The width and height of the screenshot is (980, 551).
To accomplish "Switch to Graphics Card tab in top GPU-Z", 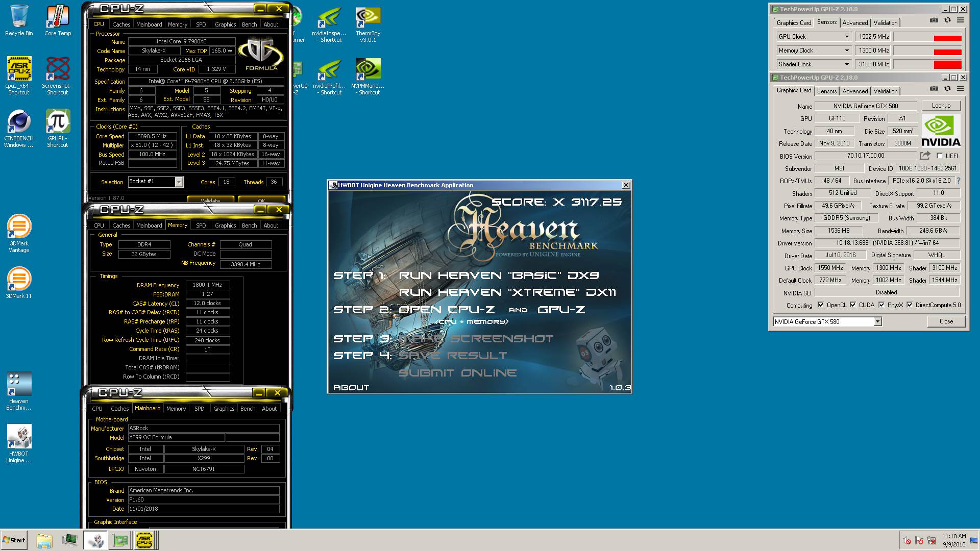I will pos(794,23).
